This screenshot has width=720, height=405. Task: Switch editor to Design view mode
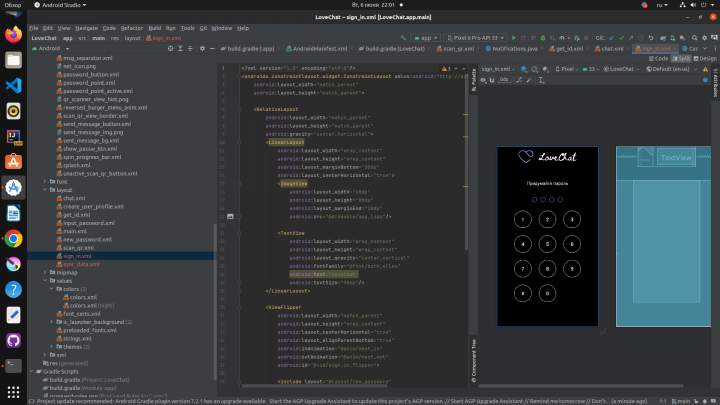tap(705, 58)
